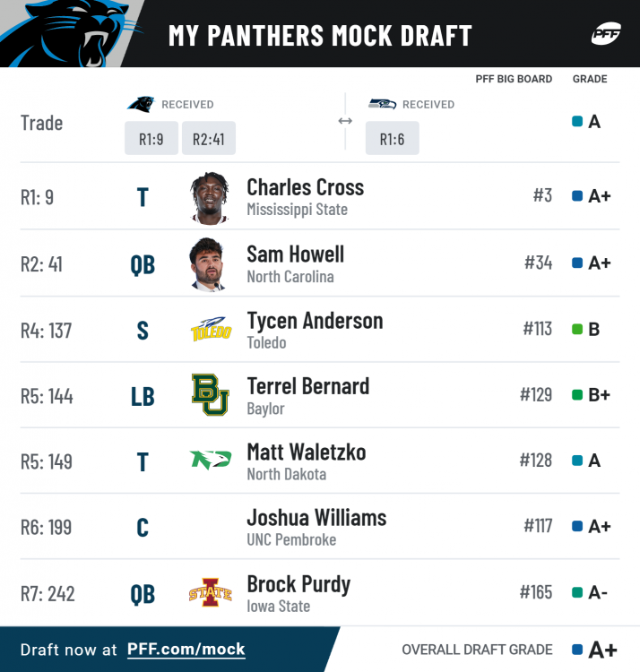Click the Carolina Panthers logo in header
This screenshot has width=640, height=672.
pyautogui.click(x=67, y=33)
